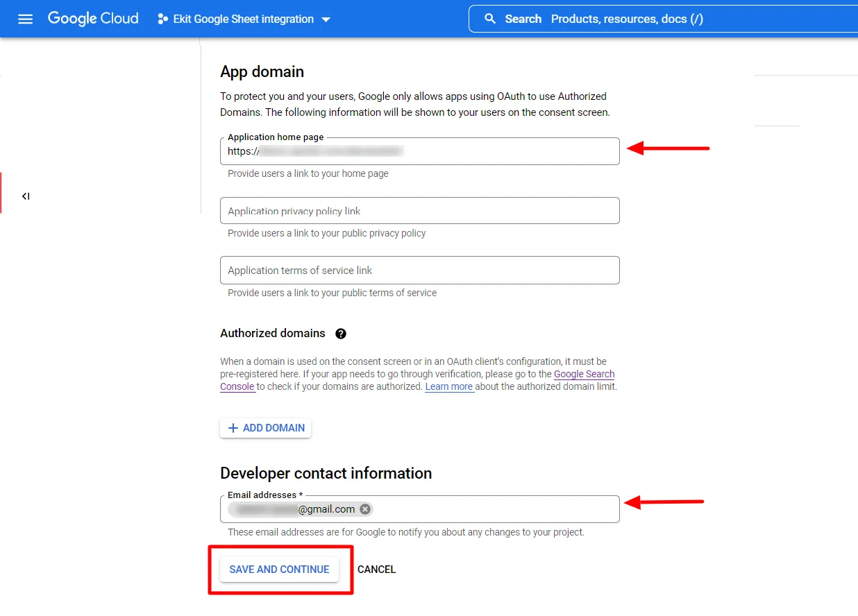858x616 pixels.
Task: Click the help icon next to Authorized domains
Action: click(341, 334)
